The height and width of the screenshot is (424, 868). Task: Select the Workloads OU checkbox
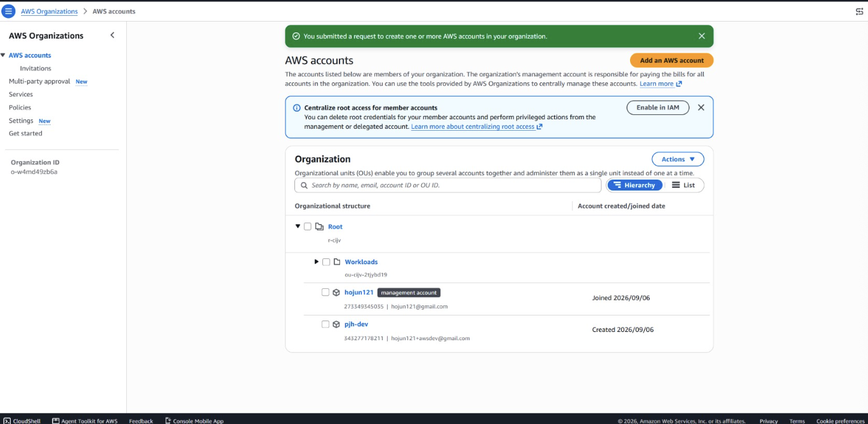[x=326, y=262]
